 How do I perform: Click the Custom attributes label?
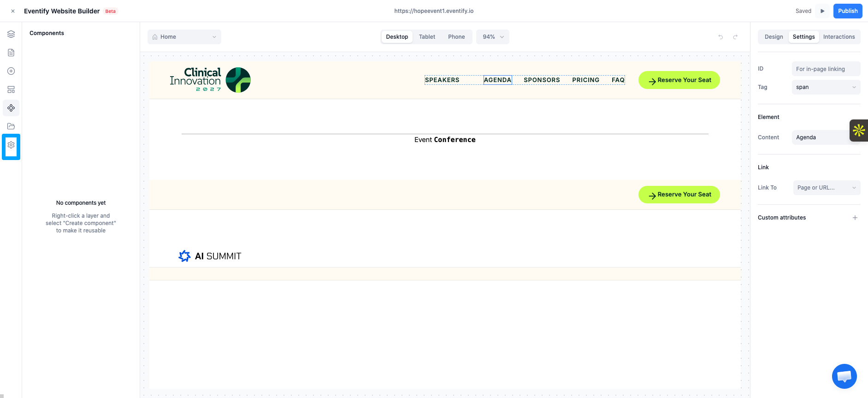point(782,218)
